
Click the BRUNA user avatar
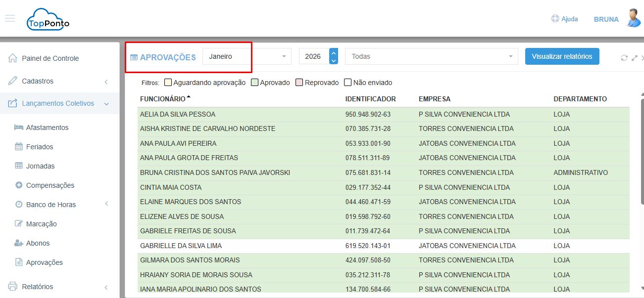[x=632, y=18]
